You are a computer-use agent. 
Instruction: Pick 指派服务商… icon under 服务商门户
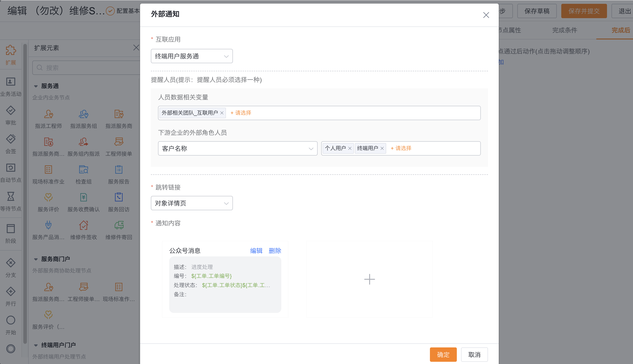[48, 287]
